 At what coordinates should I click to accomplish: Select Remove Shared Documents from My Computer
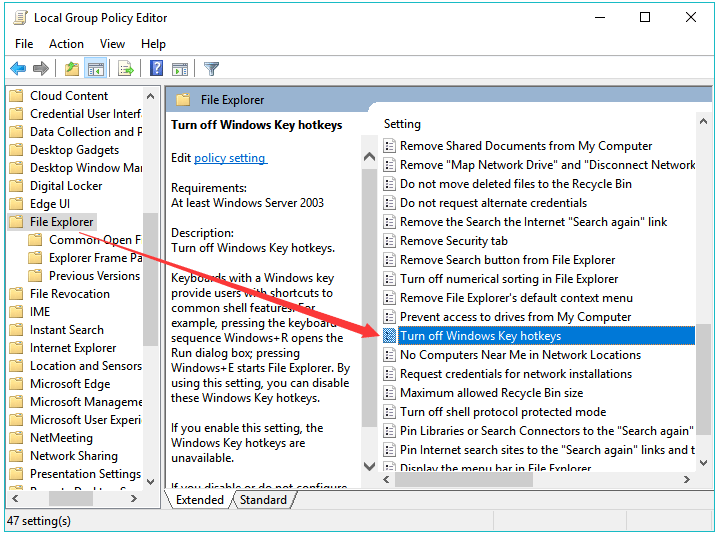[525, 146]
